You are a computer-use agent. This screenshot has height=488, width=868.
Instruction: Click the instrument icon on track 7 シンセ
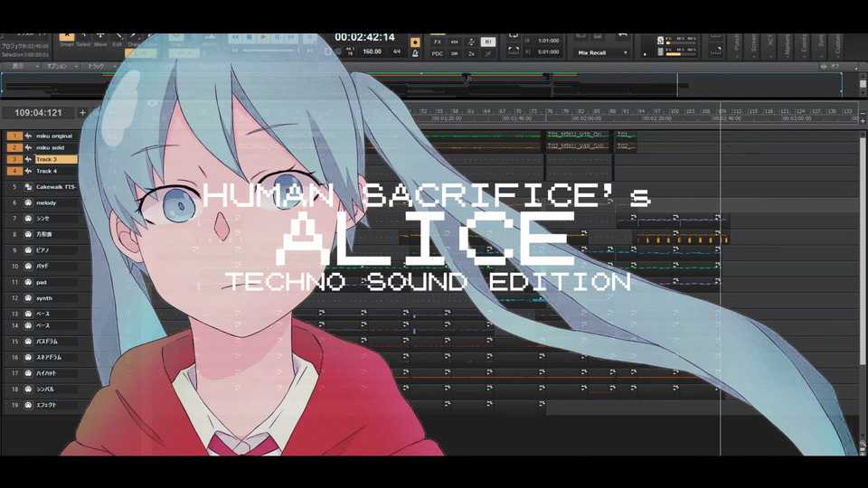(28, 219)
